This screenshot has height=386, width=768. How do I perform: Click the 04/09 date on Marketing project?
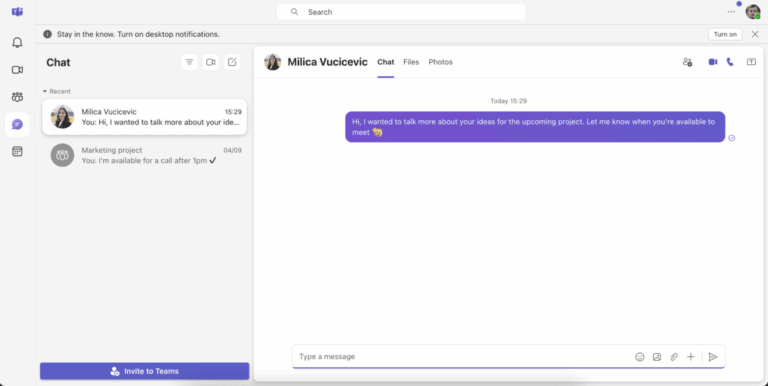point(233,150)
